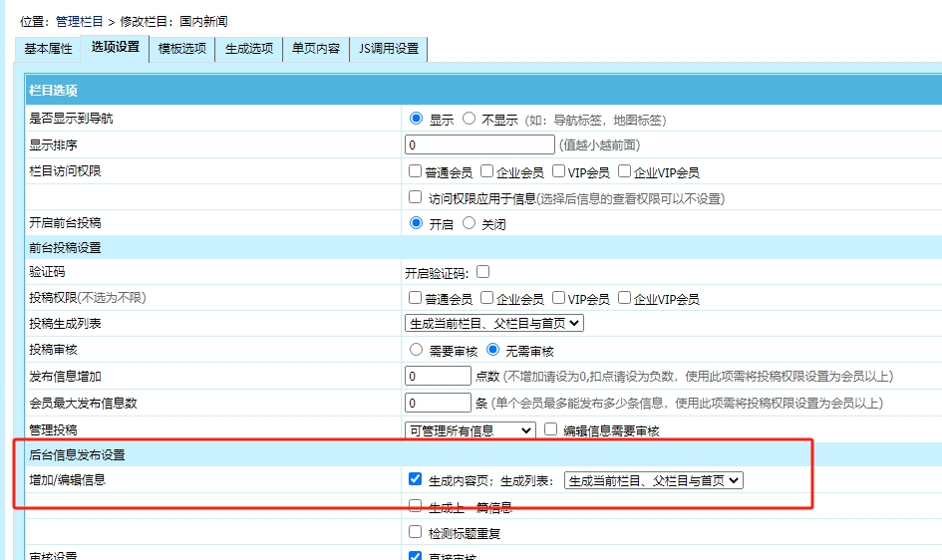This screenshot has height=560, width=942.
Task: Open the JS调用设置 tab
Action: tap(388, 49)
